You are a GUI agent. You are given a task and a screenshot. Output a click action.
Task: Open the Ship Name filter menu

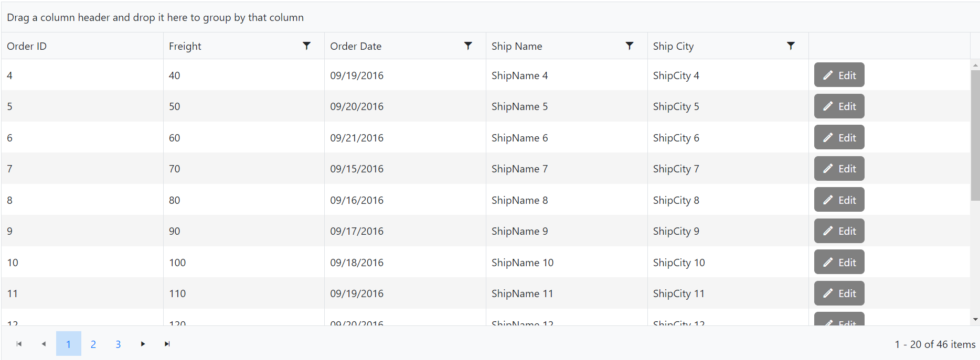tap(630, 46)
